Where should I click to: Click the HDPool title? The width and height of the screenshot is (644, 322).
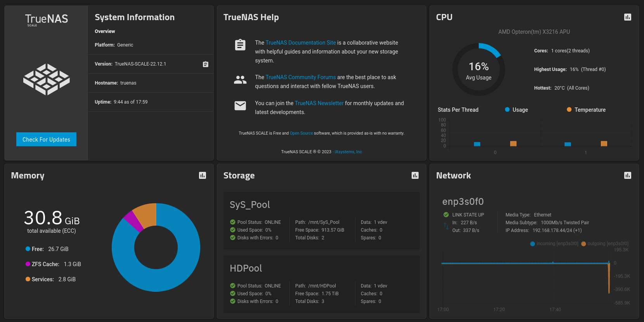tap(246, 268)
